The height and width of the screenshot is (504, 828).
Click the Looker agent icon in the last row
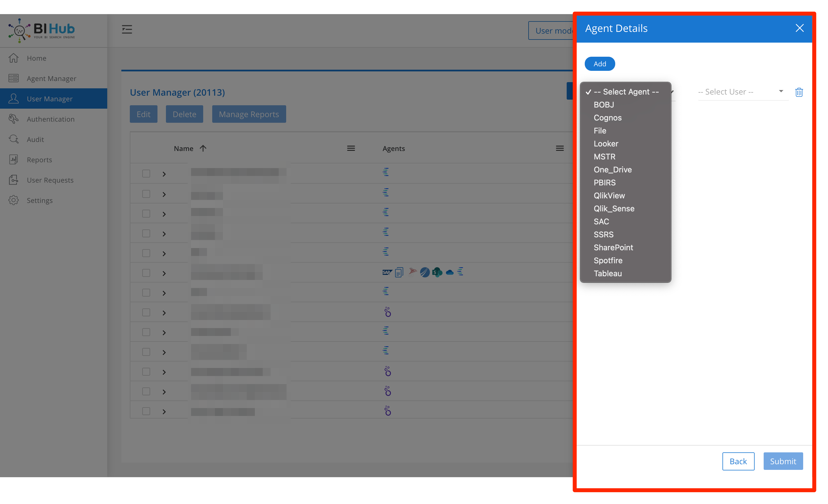pyautogui.click(x=387, y=411)
